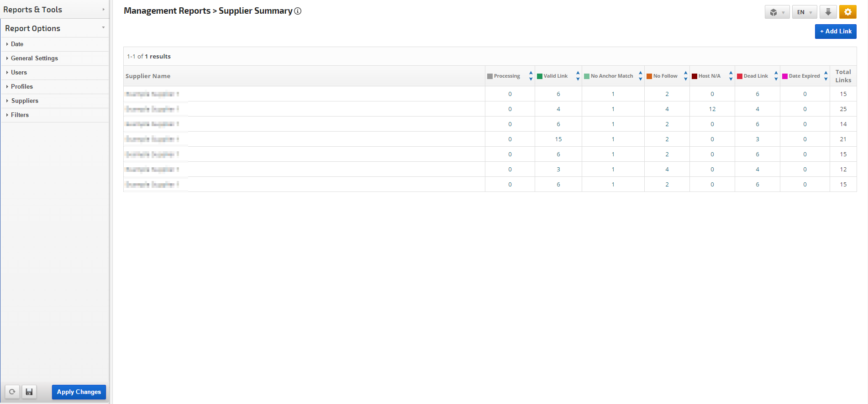868x404 pixels.
Task: Click the Apply Changes button
Action: 79,392
